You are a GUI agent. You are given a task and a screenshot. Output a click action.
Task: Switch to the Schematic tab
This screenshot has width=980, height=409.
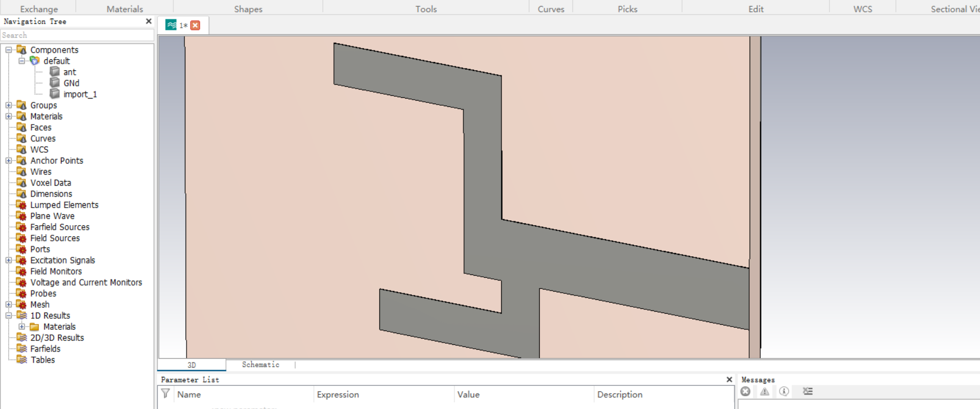coord(260,365)
